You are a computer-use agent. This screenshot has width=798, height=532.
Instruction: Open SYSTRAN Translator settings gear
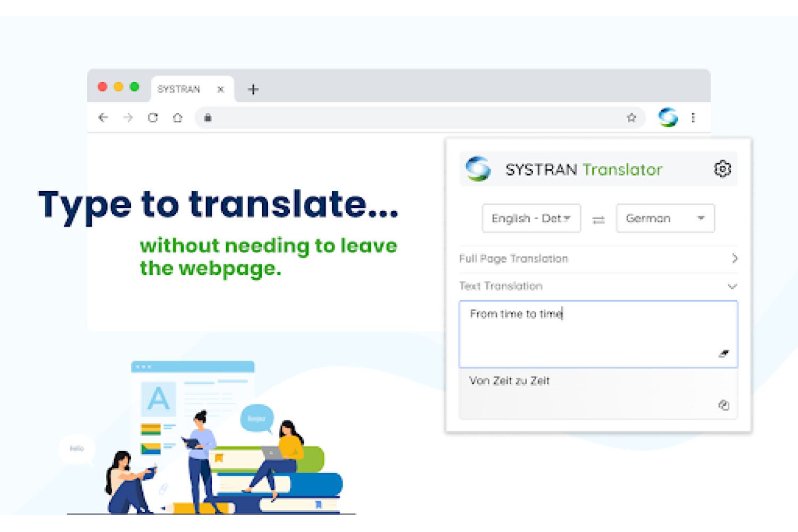(722, 169)
